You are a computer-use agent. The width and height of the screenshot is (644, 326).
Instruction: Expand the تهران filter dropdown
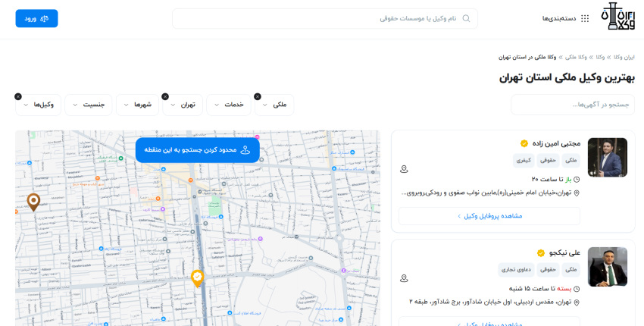coord(183,105)
